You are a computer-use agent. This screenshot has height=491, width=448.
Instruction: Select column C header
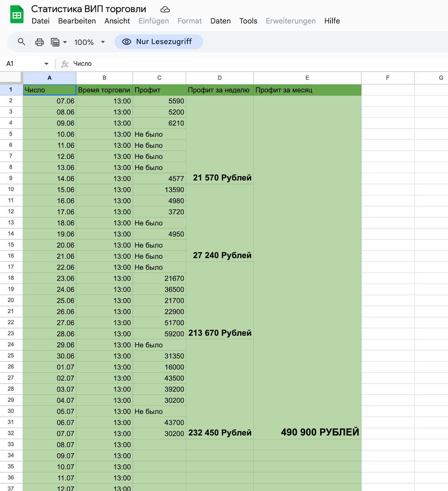tap(159, 78)
